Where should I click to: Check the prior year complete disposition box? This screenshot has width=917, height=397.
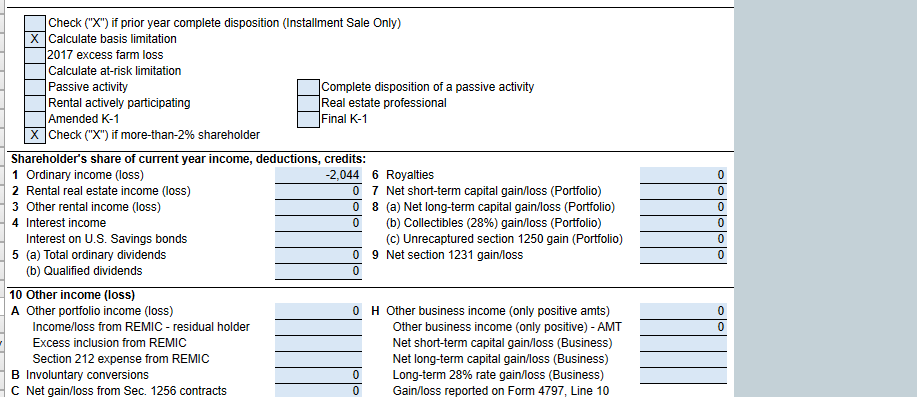click(35, 23)
